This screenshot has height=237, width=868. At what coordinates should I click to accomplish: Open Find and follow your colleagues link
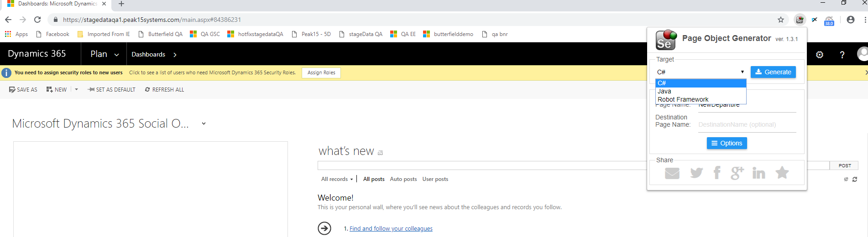(391, 228)
